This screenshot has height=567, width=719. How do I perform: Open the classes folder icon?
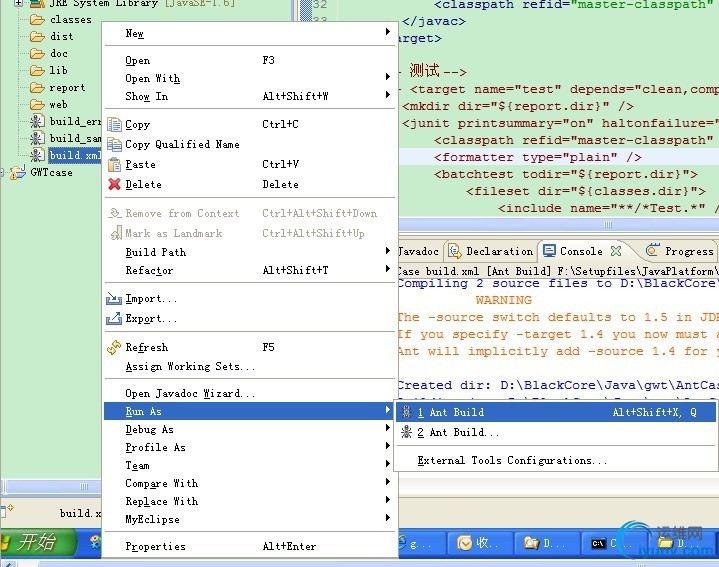coord(37,20)
